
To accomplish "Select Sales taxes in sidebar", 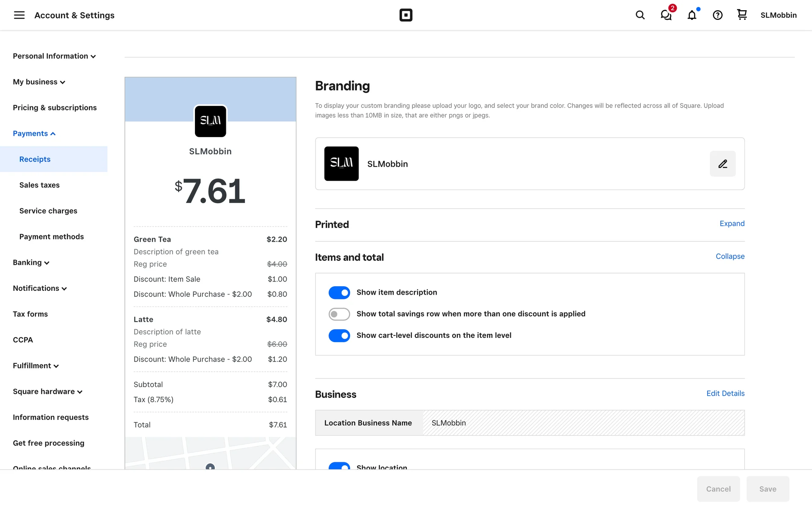I will click(x=39, y=185).
